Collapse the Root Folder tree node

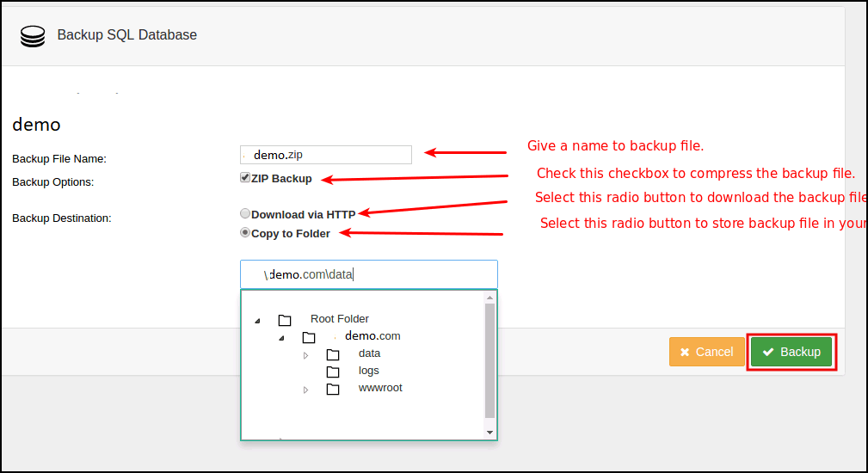tap(257, 321)
